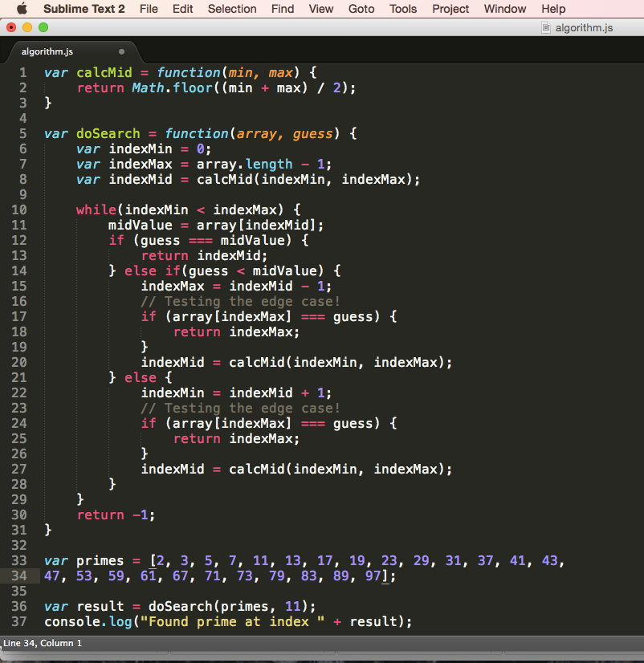
Task: Click line number 37 in the gutter
Action: 19,621
